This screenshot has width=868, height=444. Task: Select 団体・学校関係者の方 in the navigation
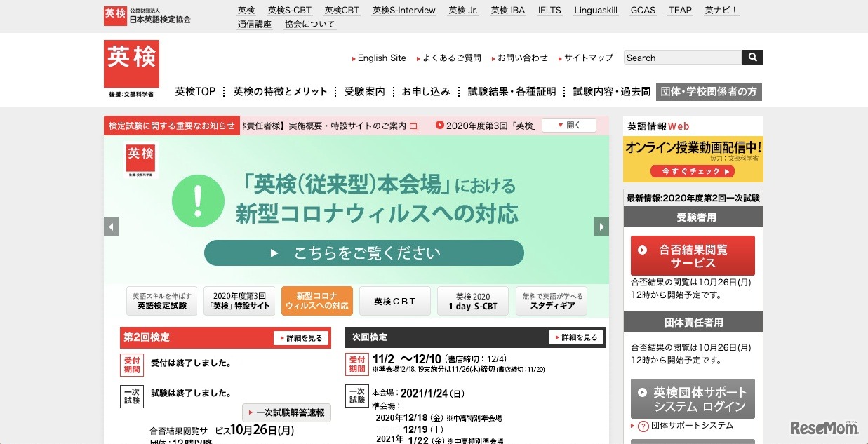(x=709, y=91)
